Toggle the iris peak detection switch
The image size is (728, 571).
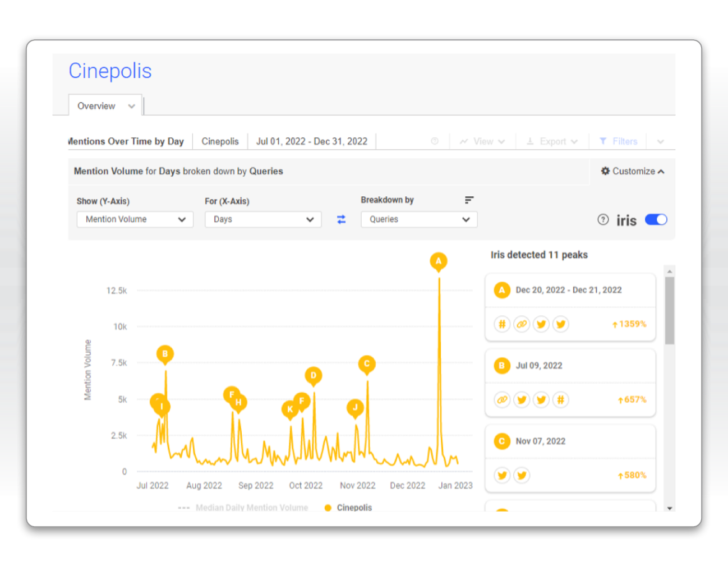pos(656,219)
